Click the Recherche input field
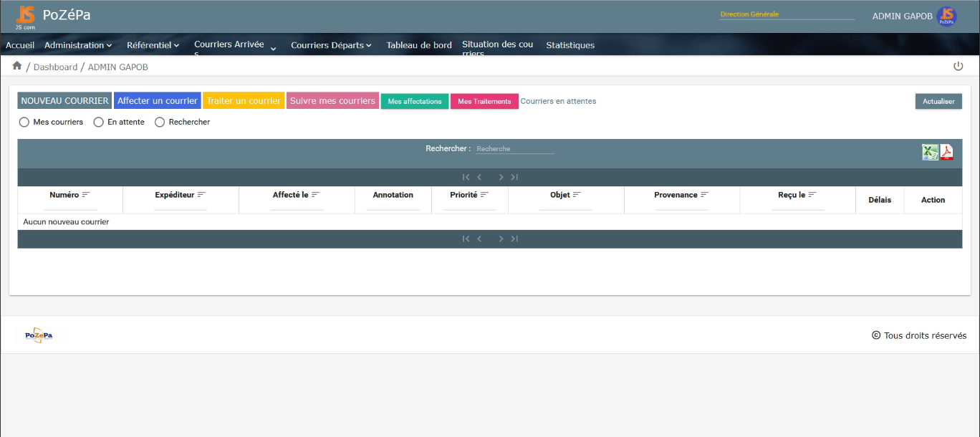Image resolution: width=980 pixels, height=437 pixels. [514, 149]
